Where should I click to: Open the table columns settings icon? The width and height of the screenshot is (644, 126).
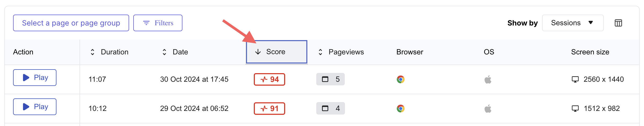pos(618,23)
